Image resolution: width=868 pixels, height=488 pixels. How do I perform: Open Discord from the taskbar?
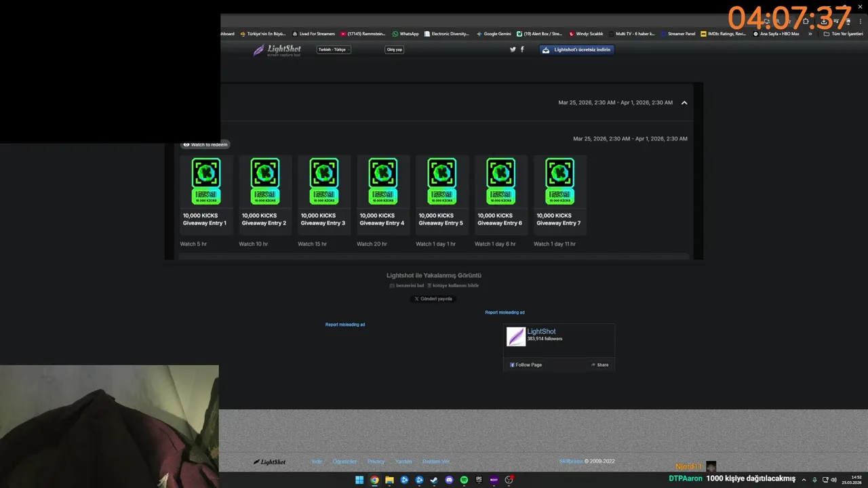(449, 480)
